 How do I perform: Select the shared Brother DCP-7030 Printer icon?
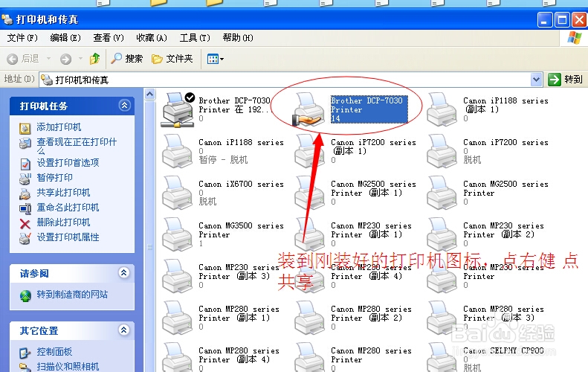[308, 110]
